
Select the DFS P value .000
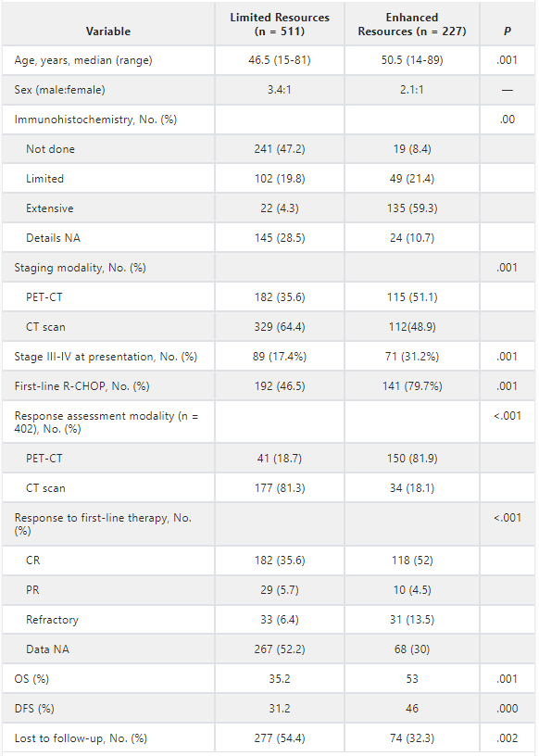[508, 709]
